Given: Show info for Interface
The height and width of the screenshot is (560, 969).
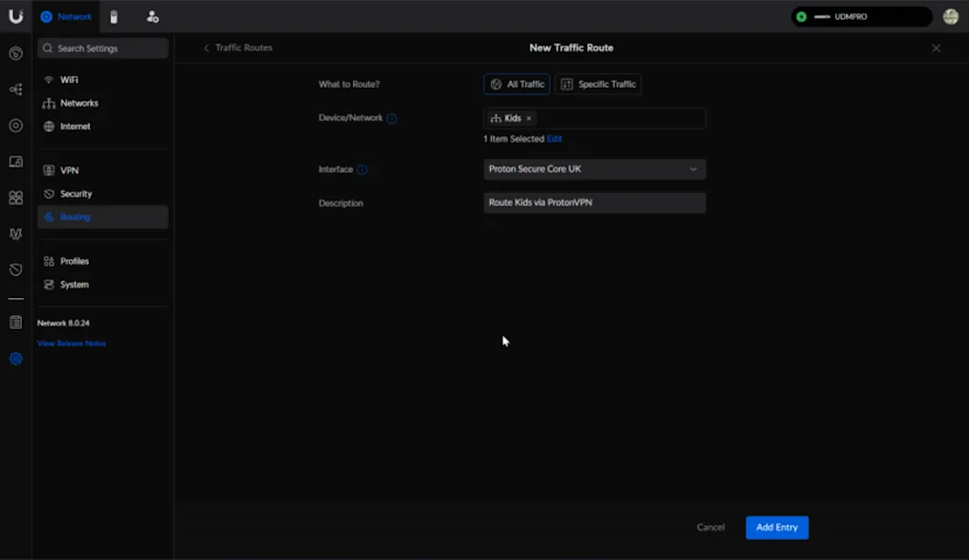Looking at the screenshot, I should pos(362,169).
